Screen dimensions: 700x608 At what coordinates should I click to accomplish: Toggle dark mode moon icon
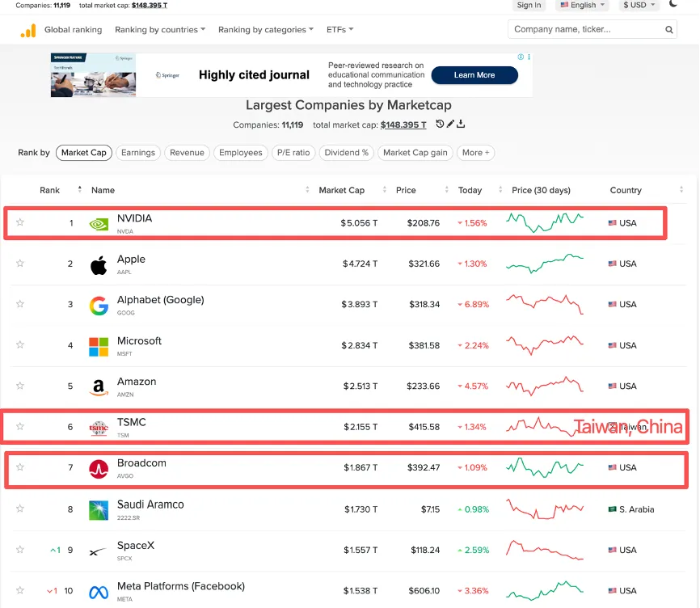pos(673,4)
